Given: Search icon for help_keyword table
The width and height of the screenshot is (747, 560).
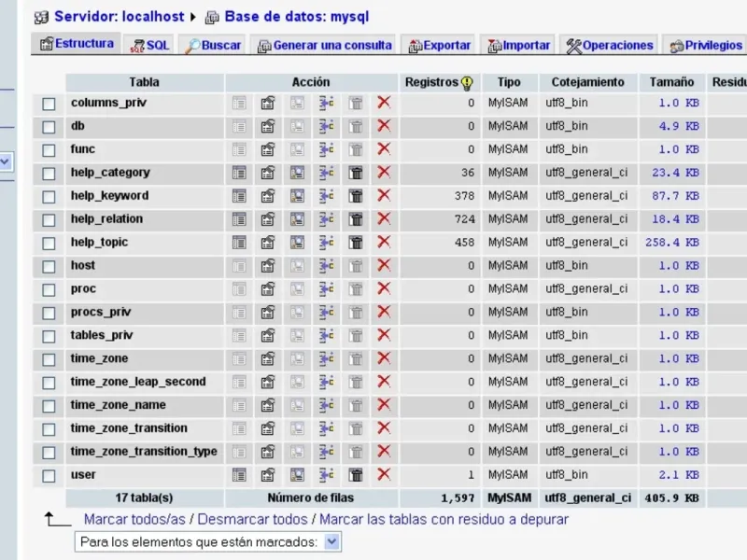Looking at the screenshot, I should pyautogui.click(x=297, y=196).
